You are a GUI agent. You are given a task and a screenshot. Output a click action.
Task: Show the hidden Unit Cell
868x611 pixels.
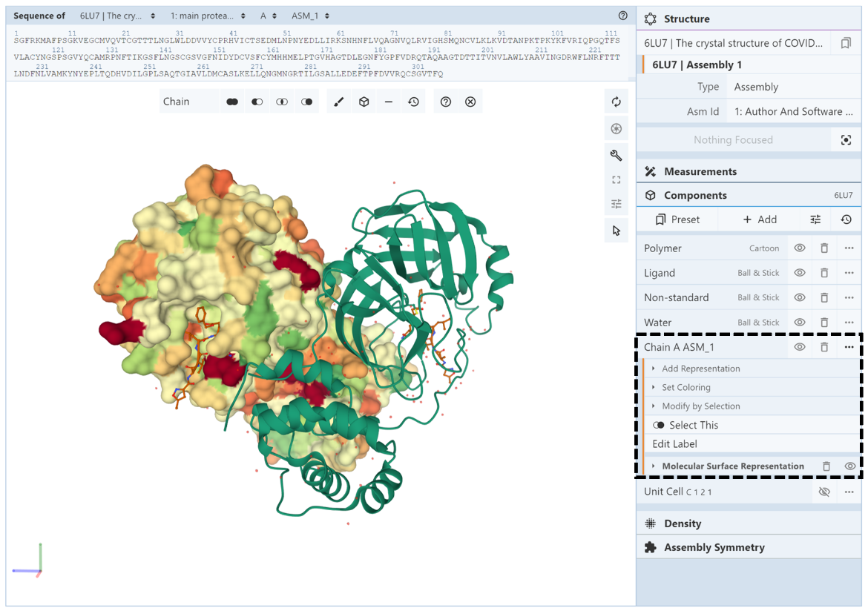(824, 492)
